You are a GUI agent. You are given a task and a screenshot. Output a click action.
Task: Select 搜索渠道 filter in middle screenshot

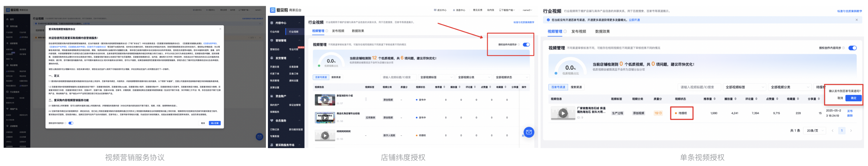pyautogui.click(x=336, y=77)
